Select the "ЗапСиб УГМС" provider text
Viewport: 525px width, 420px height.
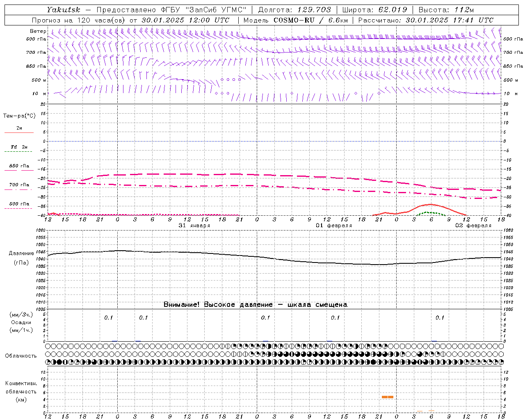(x=217, y=9)
